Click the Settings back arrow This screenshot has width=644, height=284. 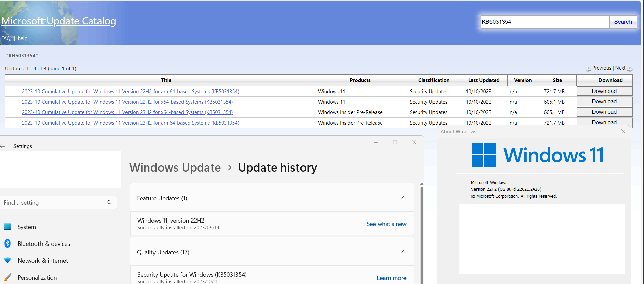click(3, 146)
